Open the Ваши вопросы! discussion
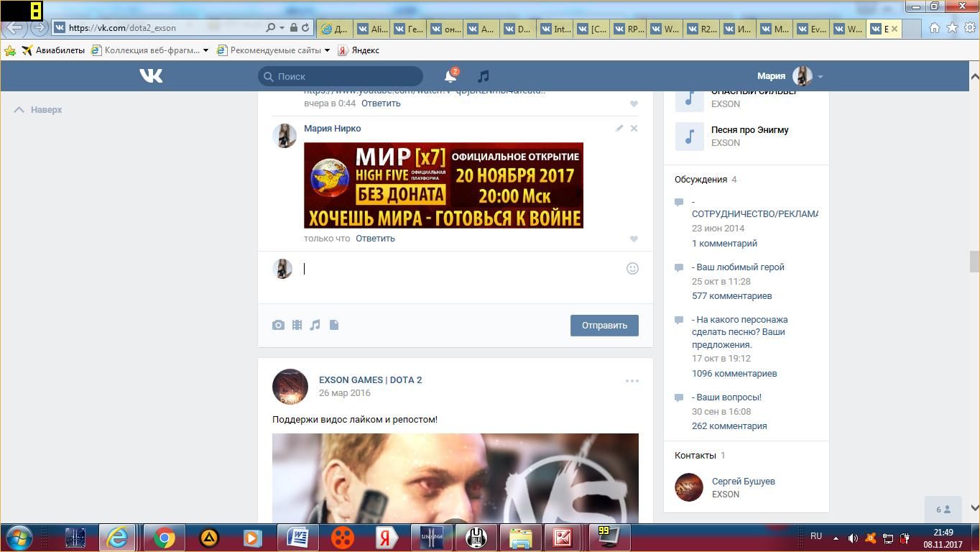Screen dimensions: 980x552 tap(726, 397)
